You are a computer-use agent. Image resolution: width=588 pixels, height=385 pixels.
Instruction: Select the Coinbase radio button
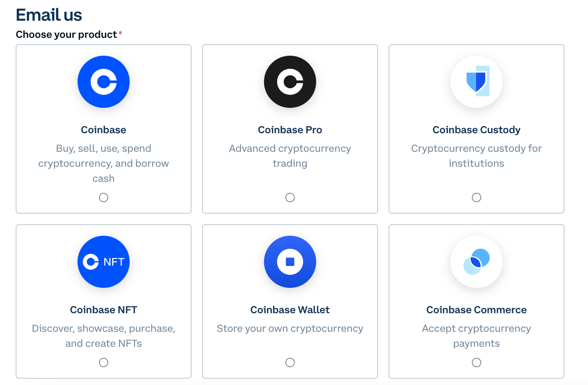tap(104, 197)
